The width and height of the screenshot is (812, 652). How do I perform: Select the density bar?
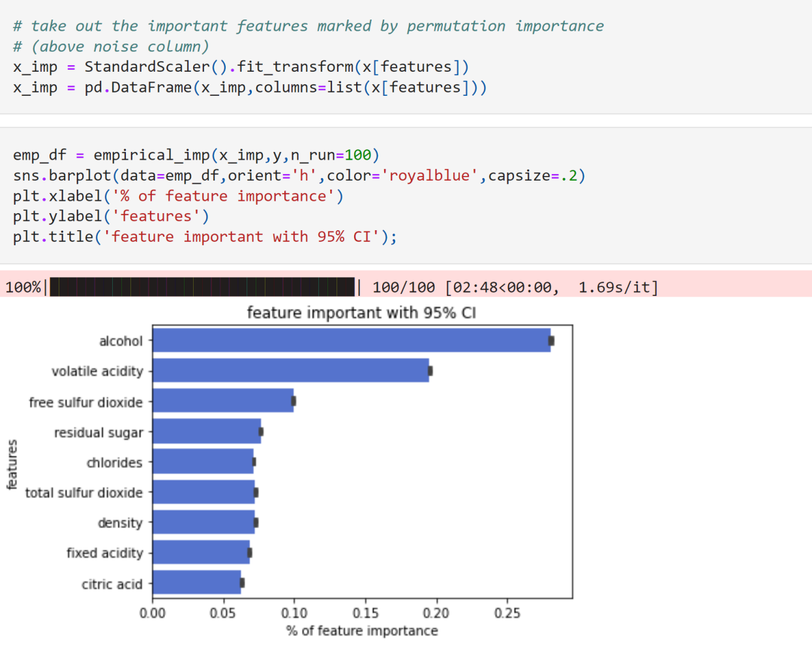204,522
